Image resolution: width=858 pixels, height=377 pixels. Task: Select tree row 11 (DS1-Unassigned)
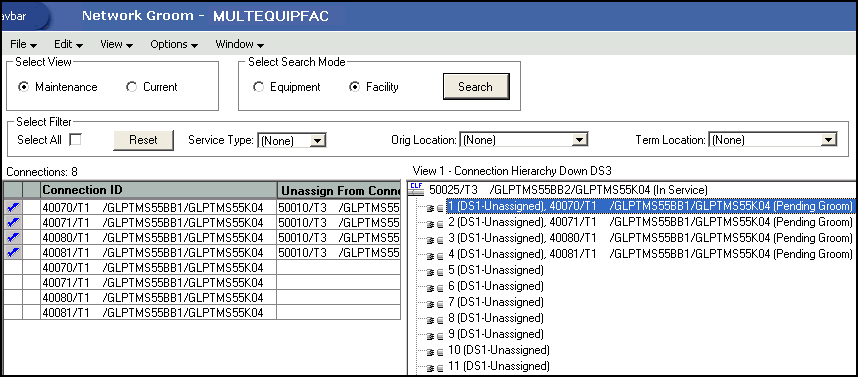coord(498,366)
